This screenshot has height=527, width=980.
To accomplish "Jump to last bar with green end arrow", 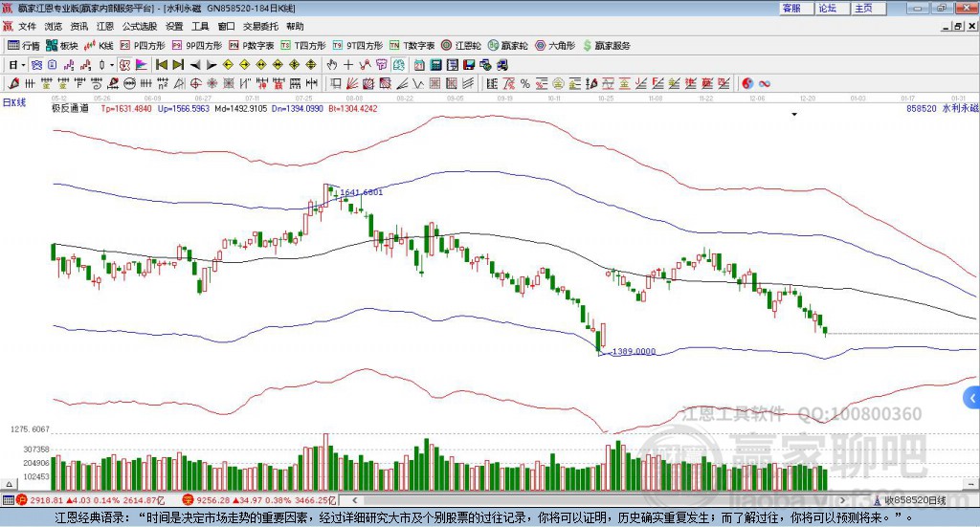I will point(178,65).
